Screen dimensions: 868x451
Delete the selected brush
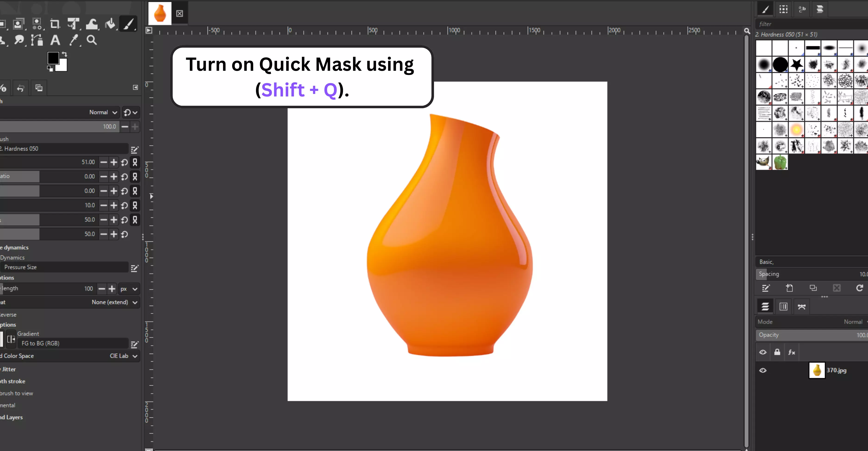pyautogui.click(x=837, y=288)
